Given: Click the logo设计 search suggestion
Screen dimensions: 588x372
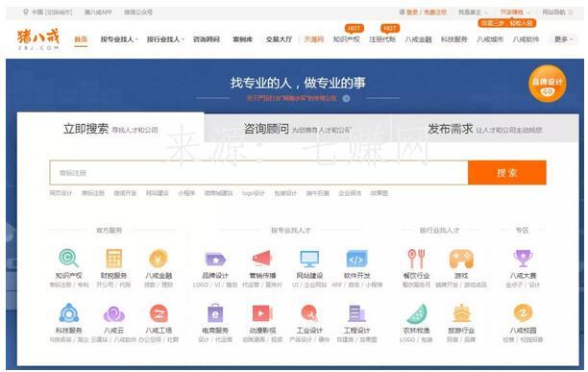Looking at the screenshot, I should click(x=254, y=193).
